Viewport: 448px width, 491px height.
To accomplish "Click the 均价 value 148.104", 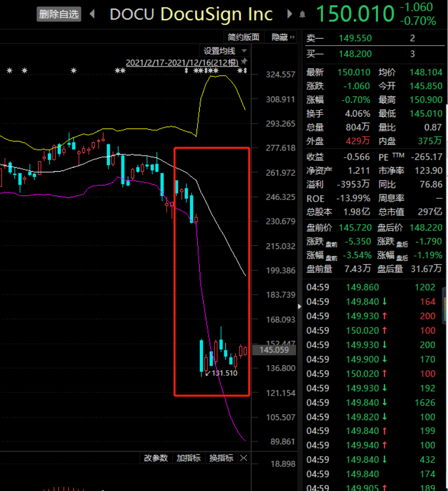I will (426, 72).
